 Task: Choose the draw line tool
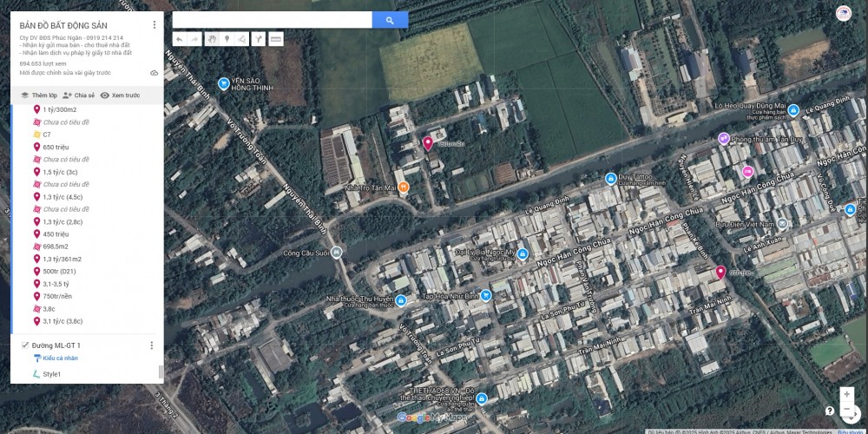(x=241, y=39)
